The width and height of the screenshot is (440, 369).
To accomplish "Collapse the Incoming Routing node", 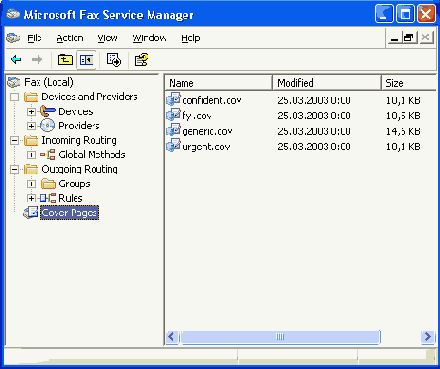I will click(14, 140).
